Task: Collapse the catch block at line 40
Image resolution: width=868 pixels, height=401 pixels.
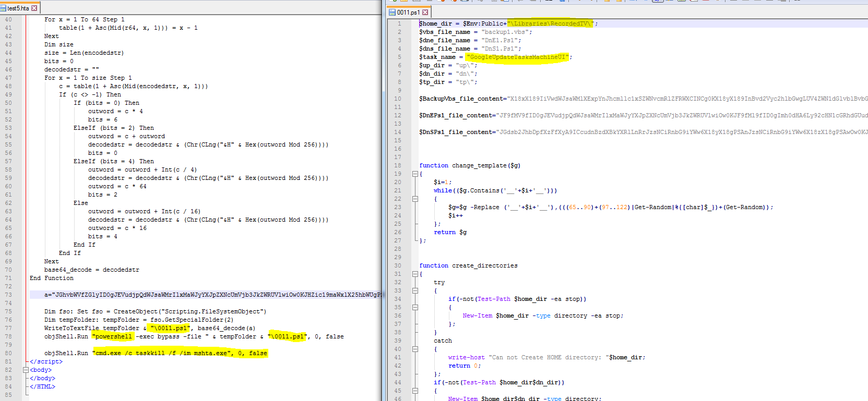Action: 415,349
